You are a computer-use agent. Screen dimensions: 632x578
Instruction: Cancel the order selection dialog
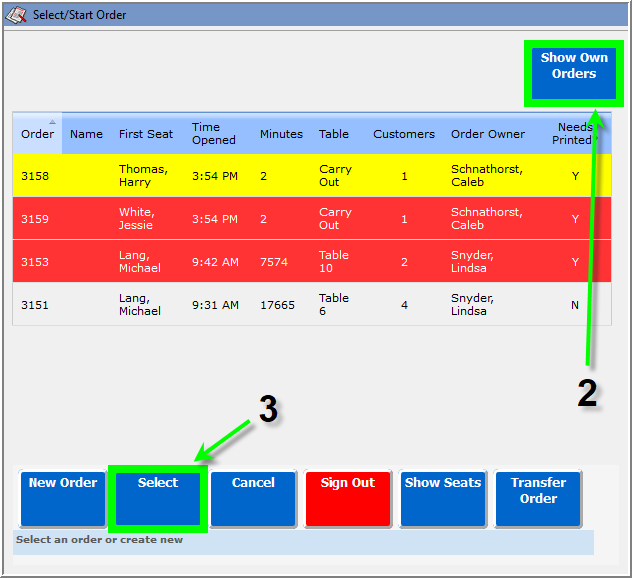[253, 498]
